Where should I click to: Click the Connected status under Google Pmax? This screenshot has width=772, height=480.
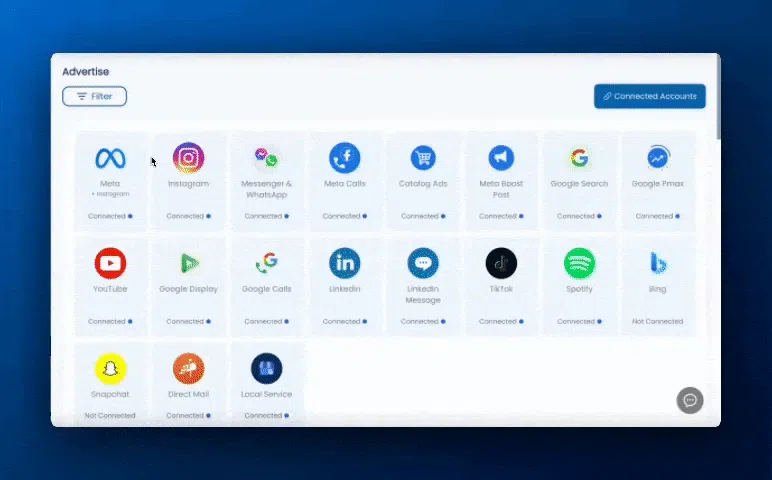658,216
